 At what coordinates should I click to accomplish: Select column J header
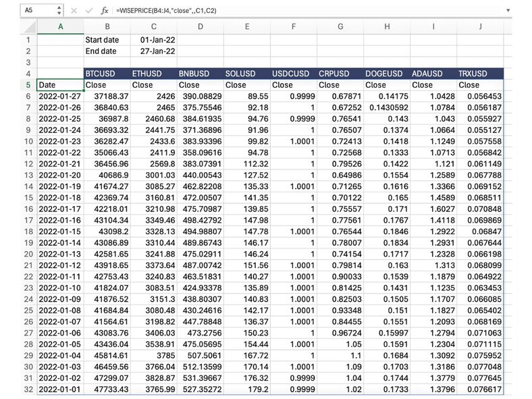click(479, 26)
